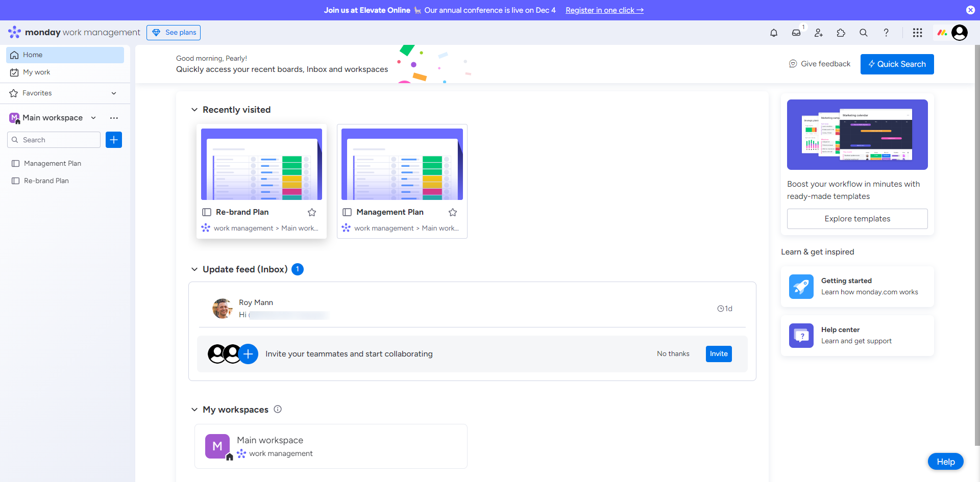Add a new item with the plus button
980x482 pixels.
point(114,140)
